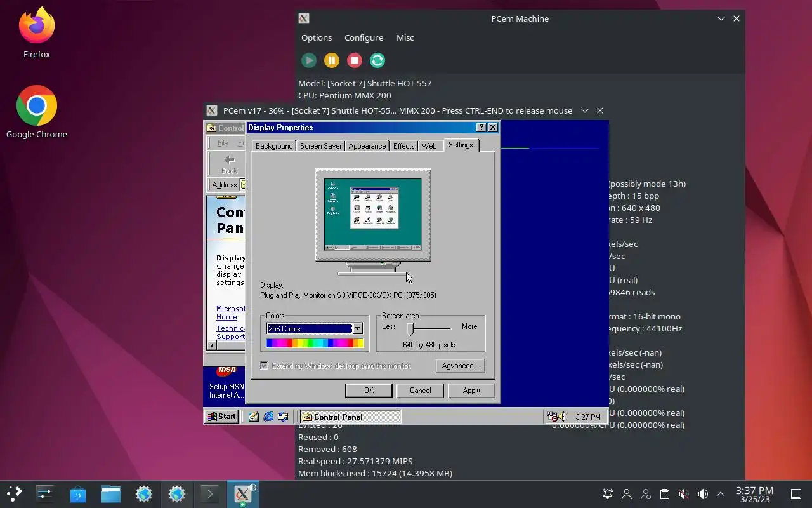812x508 pixels.
Task: Open the Microsoft Home link
Action: pyautogui.click(x=230, y=312)
